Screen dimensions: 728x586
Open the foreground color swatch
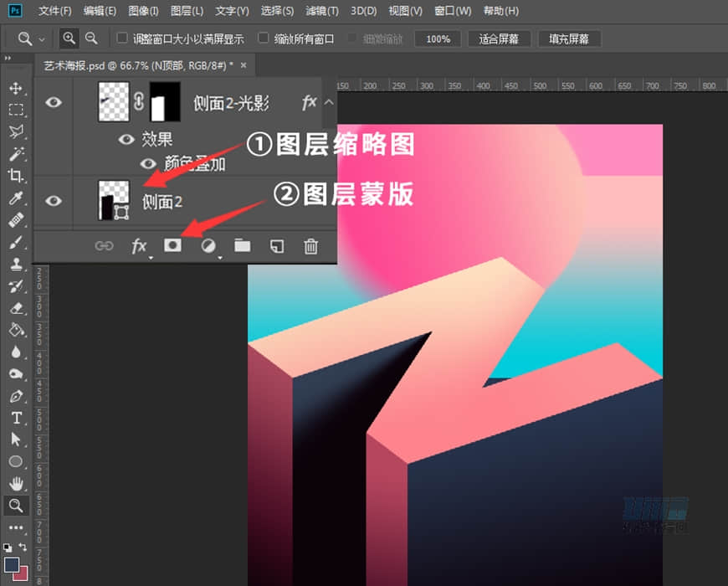pyautogui.click(x=11, y=565)
